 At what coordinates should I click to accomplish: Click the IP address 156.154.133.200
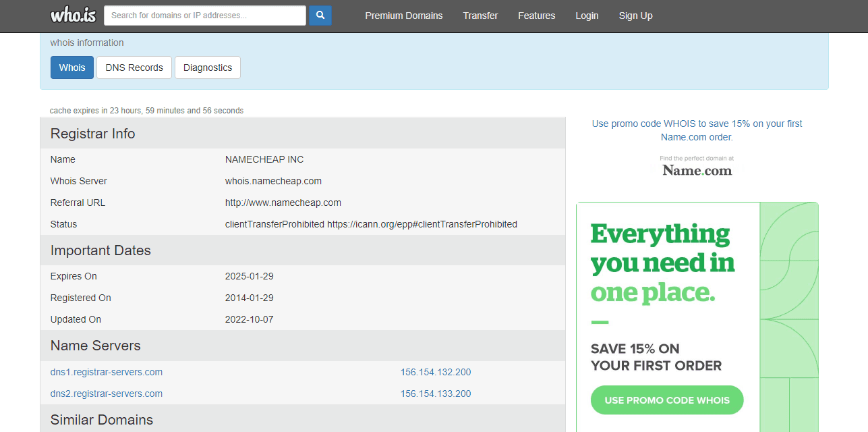[x=436, y=394]
